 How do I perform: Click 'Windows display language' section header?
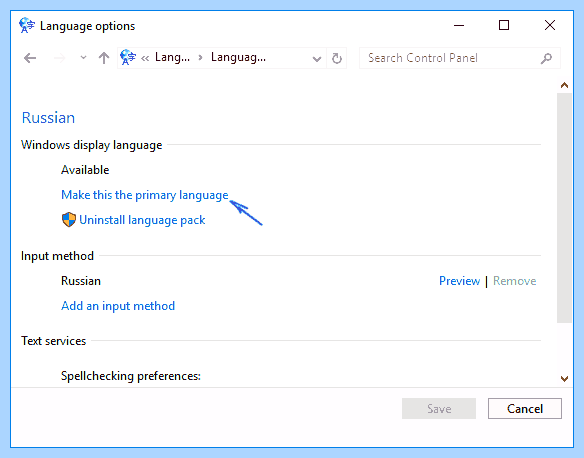92,145
